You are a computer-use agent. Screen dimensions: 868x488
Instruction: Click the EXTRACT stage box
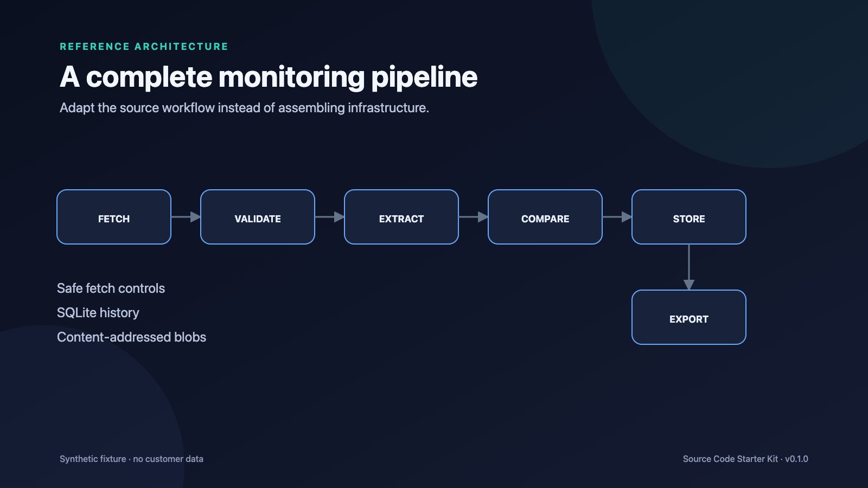coord(401,217)
